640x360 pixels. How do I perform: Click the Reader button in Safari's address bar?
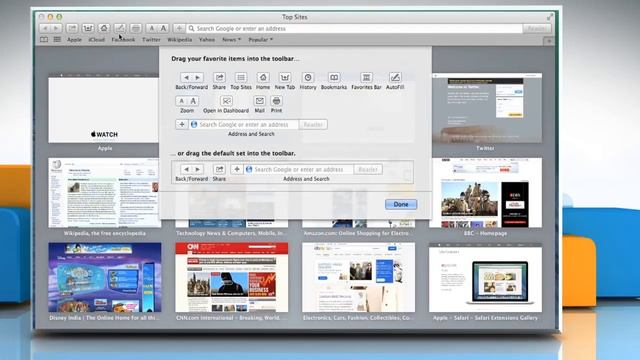(537, 28)
